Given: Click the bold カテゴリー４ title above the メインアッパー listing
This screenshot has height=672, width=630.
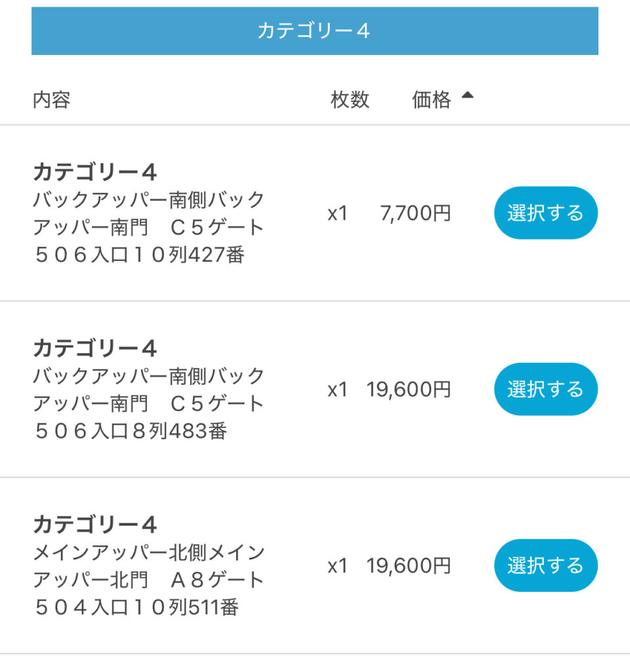Looking at the screenshot, I should 95,524.
